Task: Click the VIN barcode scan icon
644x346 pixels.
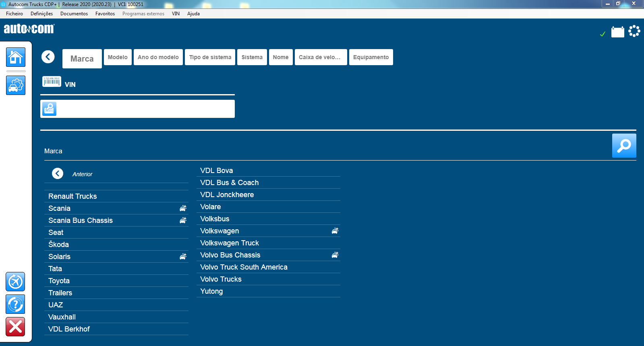Action: (52, 82)
